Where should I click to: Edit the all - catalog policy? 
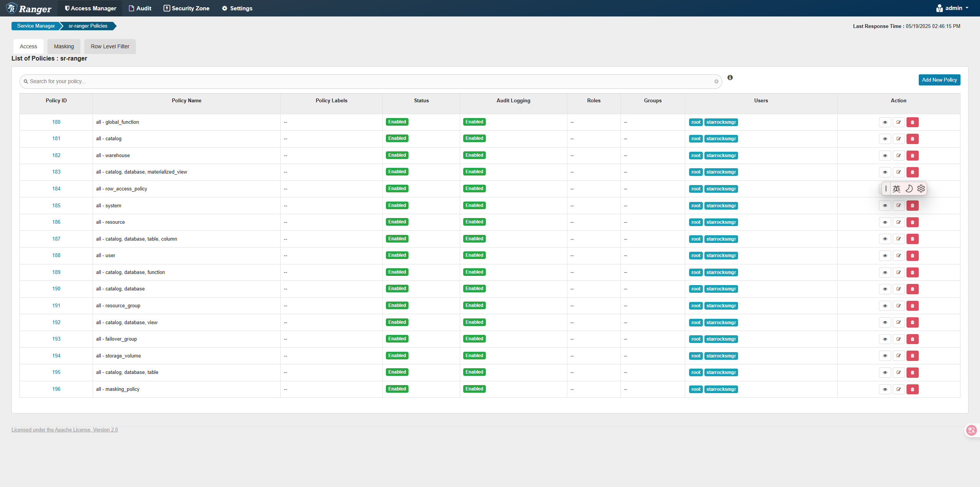coord(898,139)
